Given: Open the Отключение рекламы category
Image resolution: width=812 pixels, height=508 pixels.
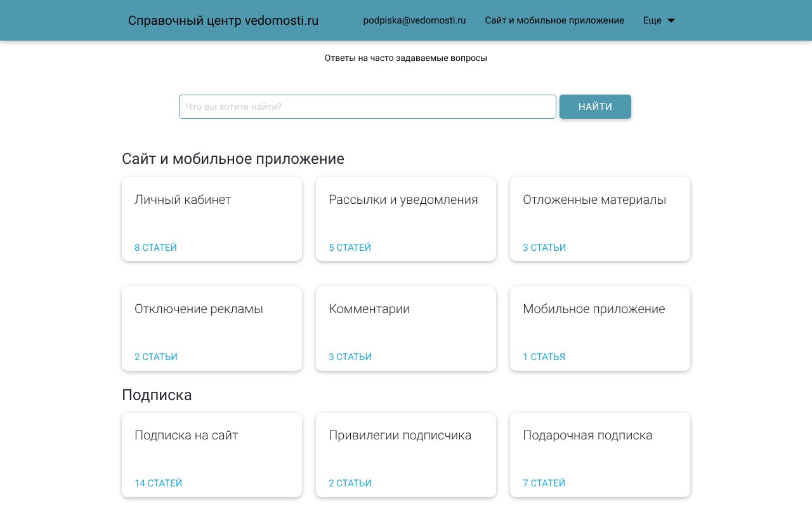Looking at the screenshot, I should [212, 328].
